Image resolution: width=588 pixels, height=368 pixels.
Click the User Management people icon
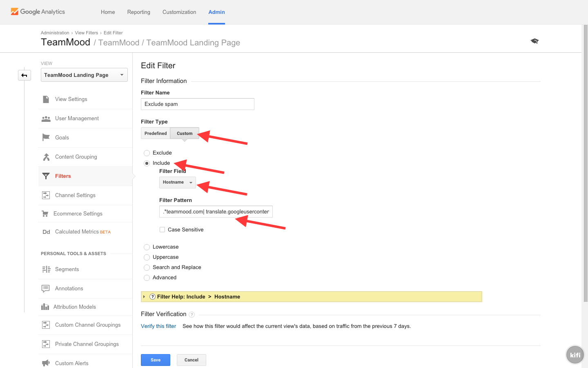click(x=46, y=119)
